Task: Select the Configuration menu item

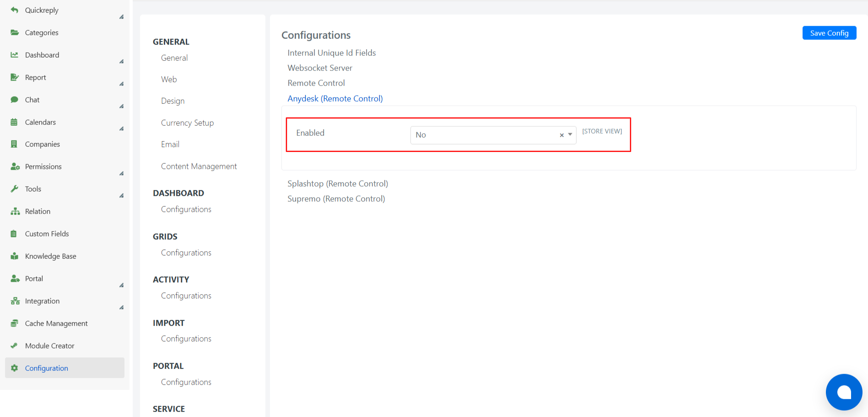Action: click(x=65, y=368)
